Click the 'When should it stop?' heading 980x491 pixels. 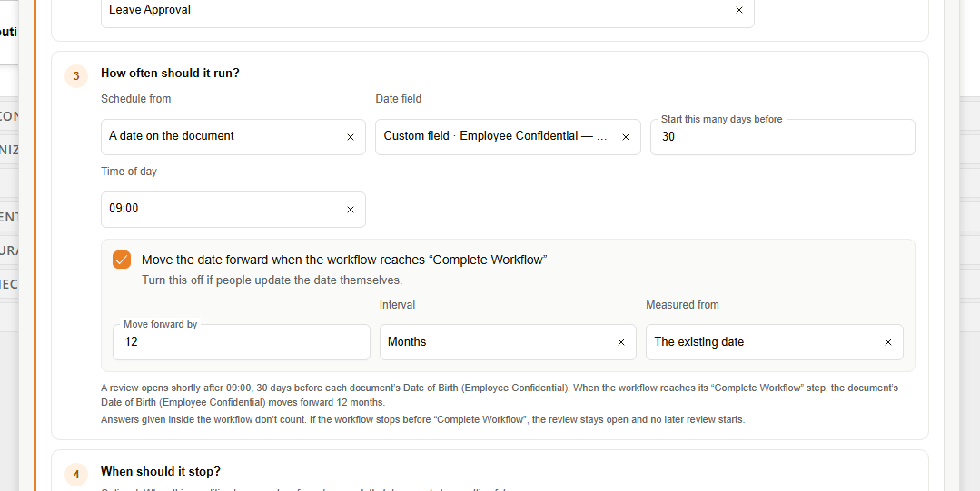pyautogui.click(x=161, y=472)
